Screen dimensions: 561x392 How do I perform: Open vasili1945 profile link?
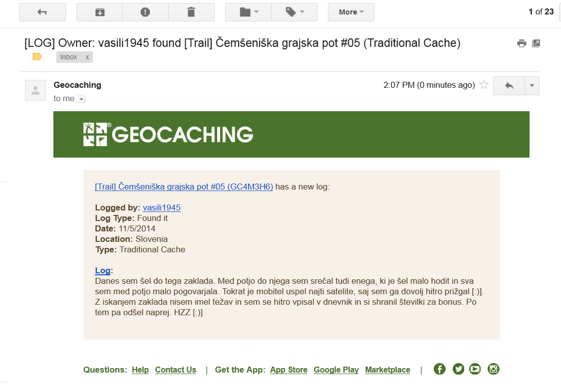(162, 207)
